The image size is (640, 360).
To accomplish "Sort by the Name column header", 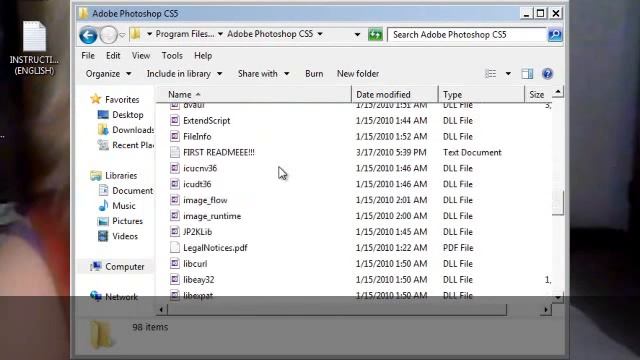I will click(253, 95).
